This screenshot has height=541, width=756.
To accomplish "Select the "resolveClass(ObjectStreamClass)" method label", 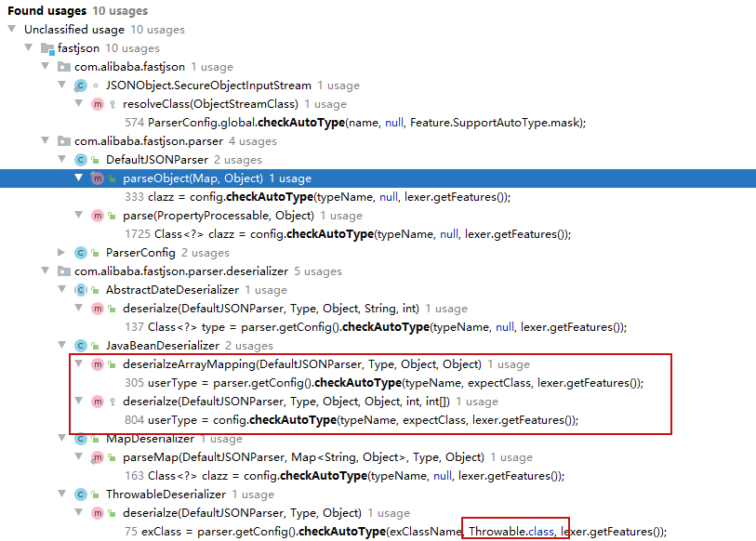I will pos(210,104).
